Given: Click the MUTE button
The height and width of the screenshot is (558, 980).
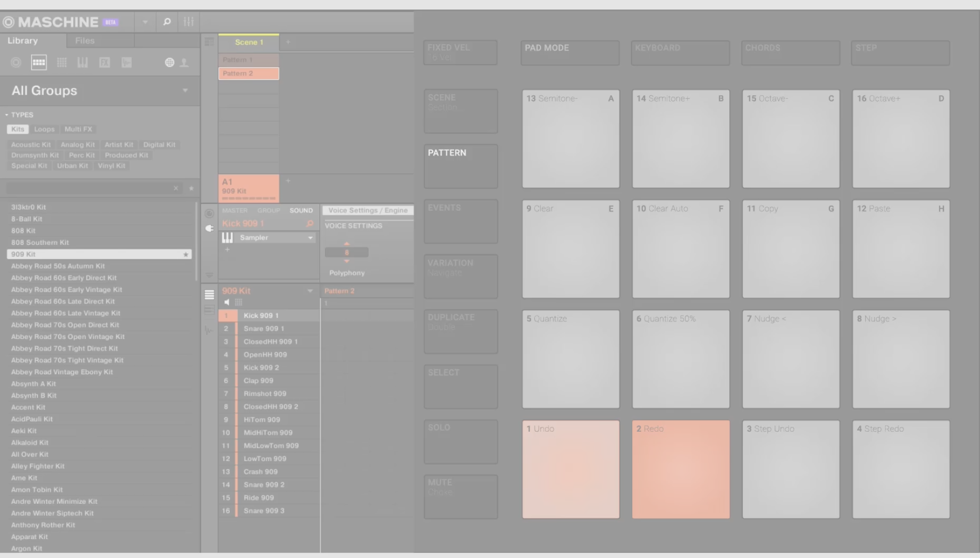Looking at the screenshot, I should pyautogui.click(x=461, y=497).
